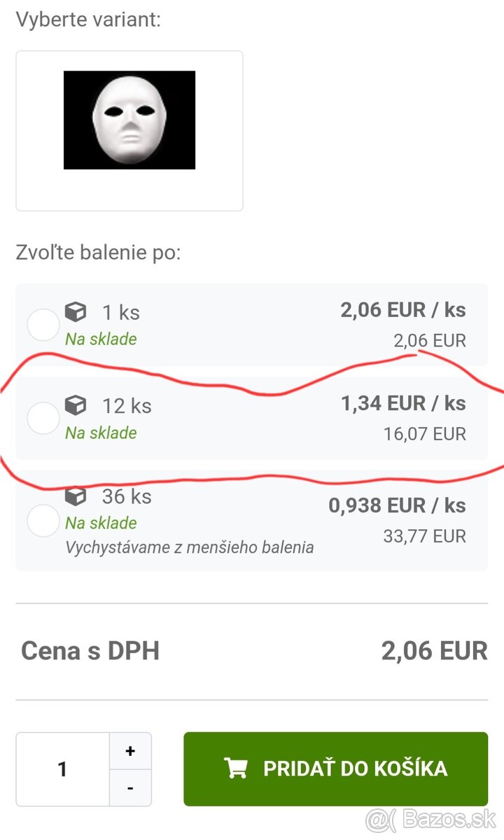Click the box icon beside 12 ks

click(x=76, y=405)
